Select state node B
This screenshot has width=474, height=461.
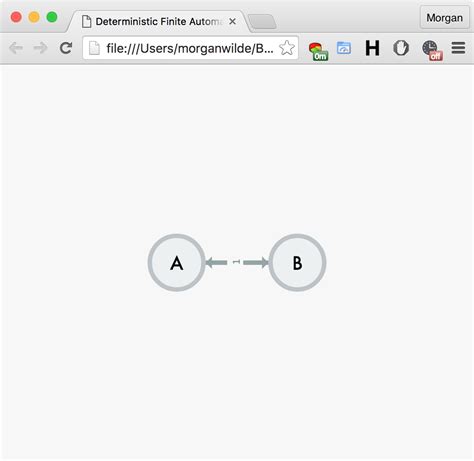[297, 263]
